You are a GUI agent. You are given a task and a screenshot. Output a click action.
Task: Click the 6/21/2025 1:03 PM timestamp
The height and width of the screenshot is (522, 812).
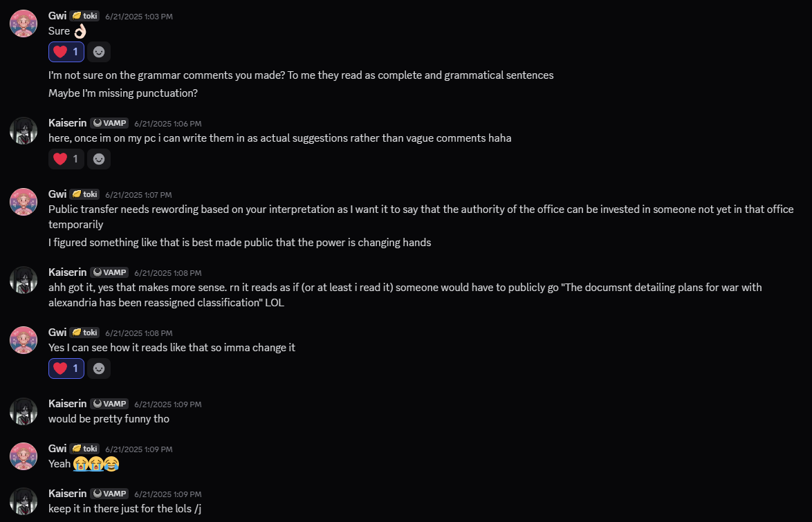138,17
